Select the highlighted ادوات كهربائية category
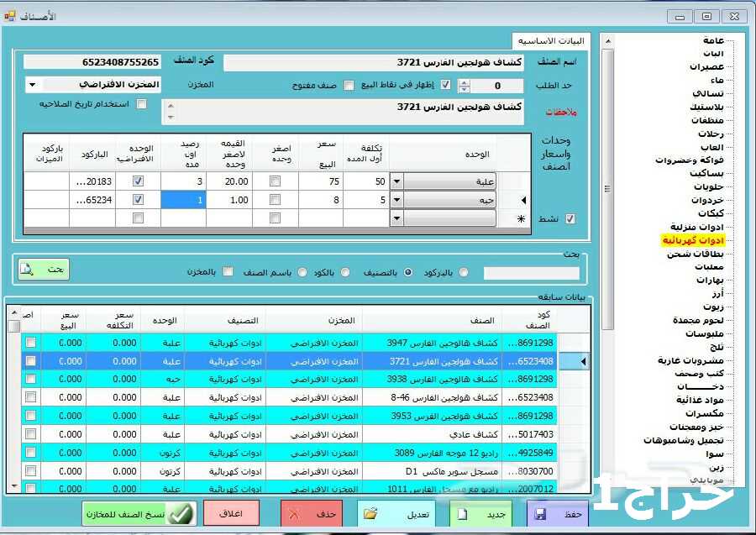Viewport: 756px width, 535px height. point(693,240)
